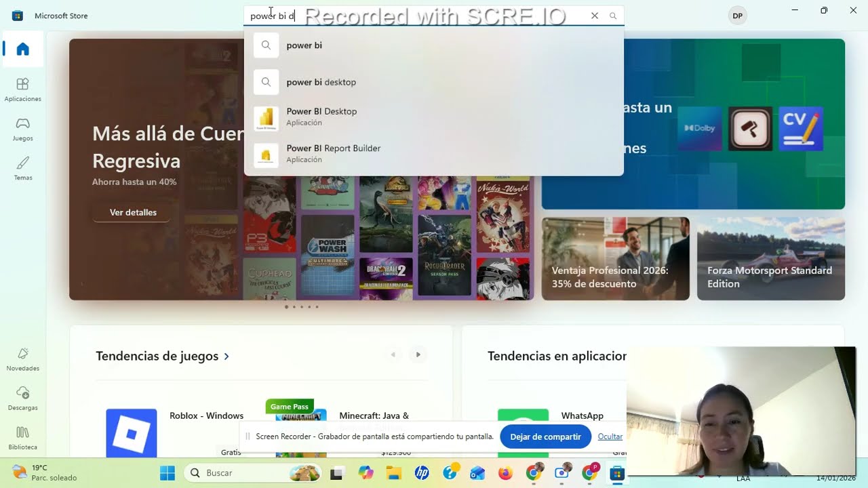Open Descargas in the sidebar
Image resolution: width=868 pixels, height=488 pixels.
point(23,399)
